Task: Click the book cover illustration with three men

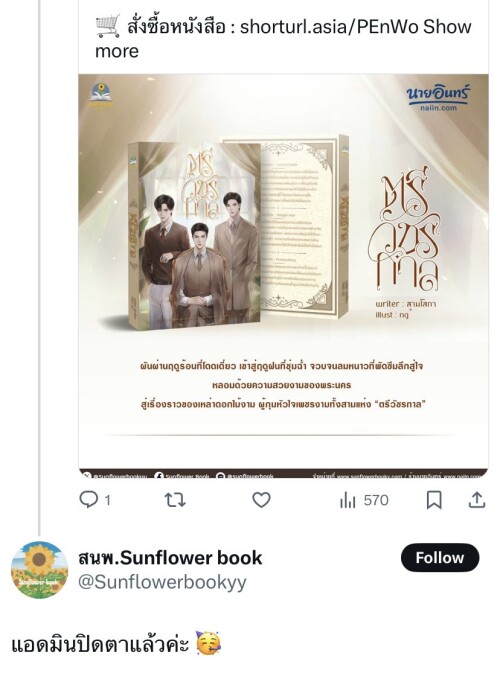Action: click(x=195, y=235)
